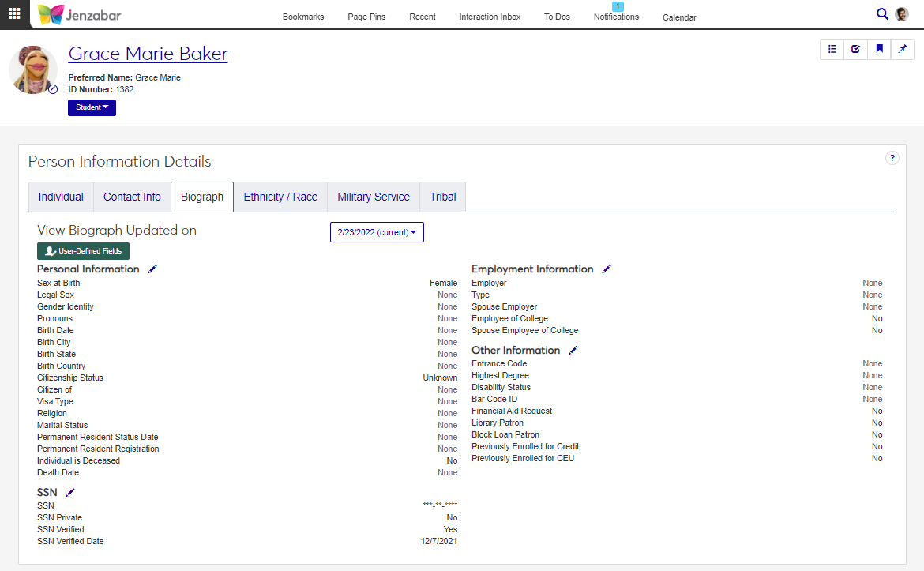Screen dimensions: 924x571
Task: Pin this page with pushpin icon
Action: 903,50
